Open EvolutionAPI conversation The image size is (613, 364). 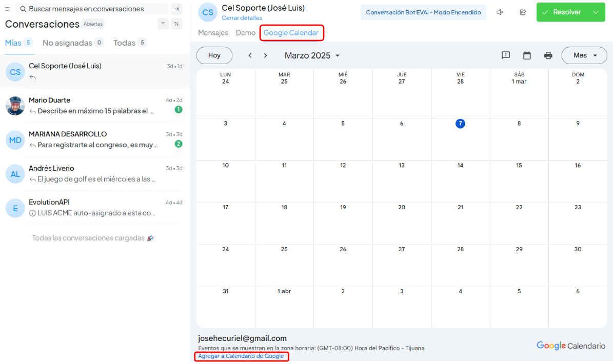(95, 208)
